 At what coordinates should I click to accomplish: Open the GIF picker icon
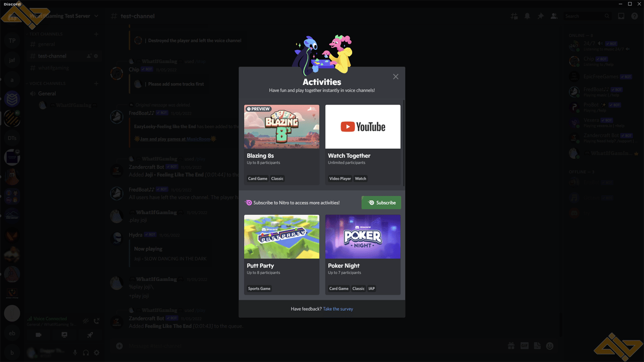tap(524, 346)
